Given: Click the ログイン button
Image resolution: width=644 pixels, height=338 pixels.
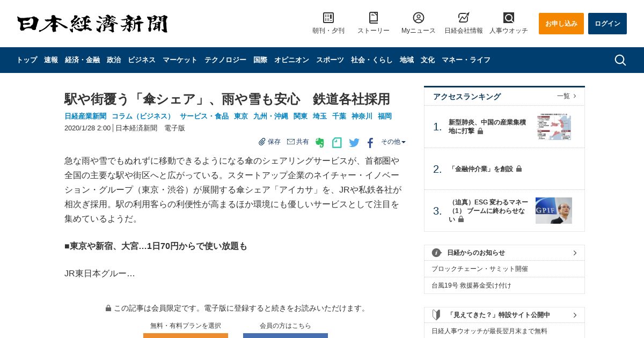Looking at the screenshot, I should [608, 24].
